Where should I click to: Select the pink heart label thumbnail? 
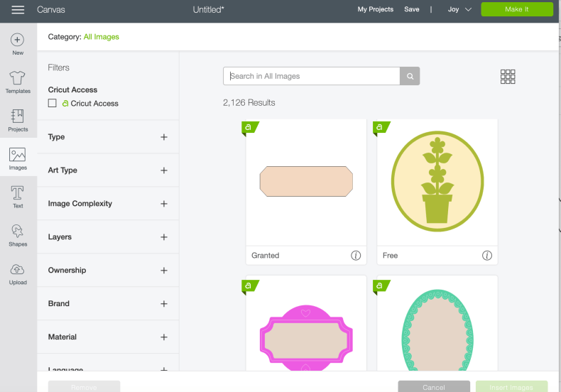coord(306,337)
